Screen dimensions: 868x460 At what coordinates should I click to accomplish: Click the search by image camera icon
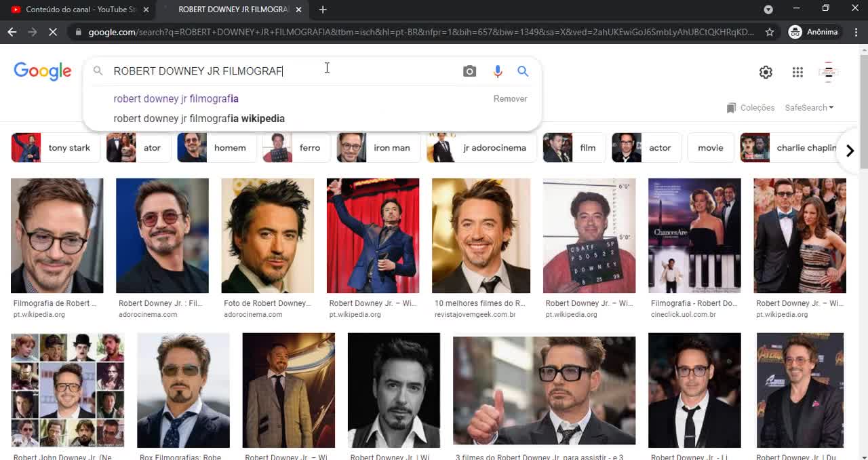469,71
